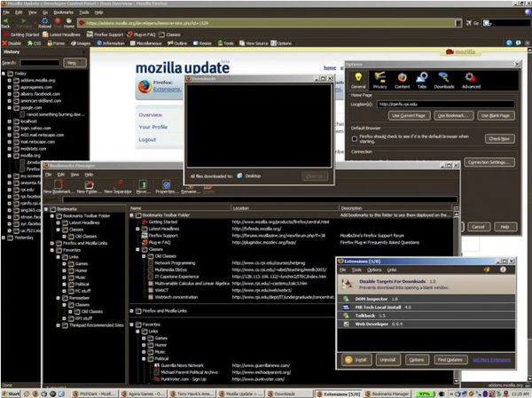The height and width of the screenshot is (398, 532).
Task: Click Use Bookmark button in Options
Action: point(452,116)
